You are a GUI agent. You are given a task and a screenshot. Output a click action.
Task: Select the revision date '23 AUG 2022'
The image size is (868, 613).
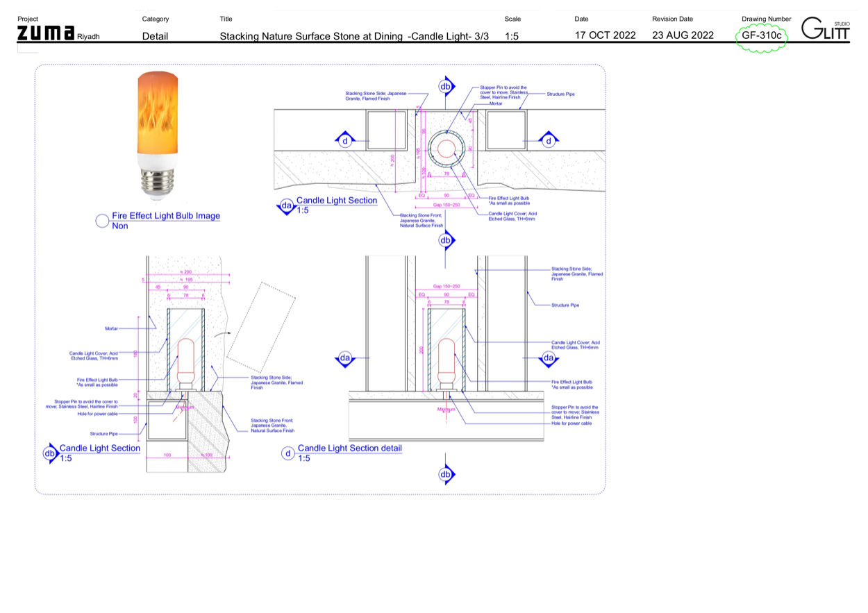[x=683, y=35]
